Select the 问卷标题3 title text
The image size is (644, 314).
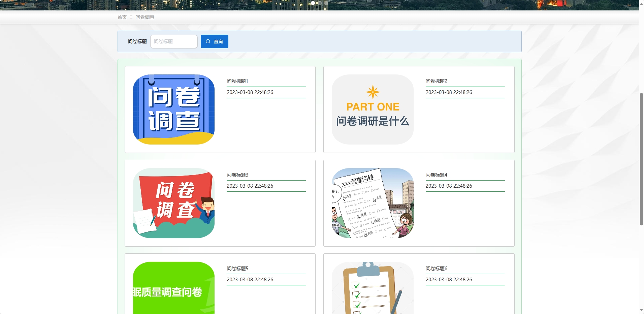pyautogui.click(x=237, y=175)
